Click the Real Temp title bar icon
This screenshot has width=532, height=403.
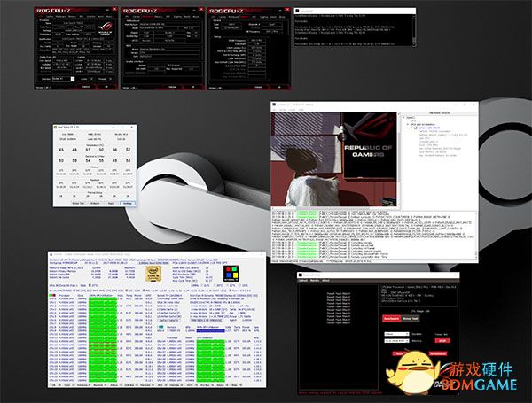click(55, 128)
